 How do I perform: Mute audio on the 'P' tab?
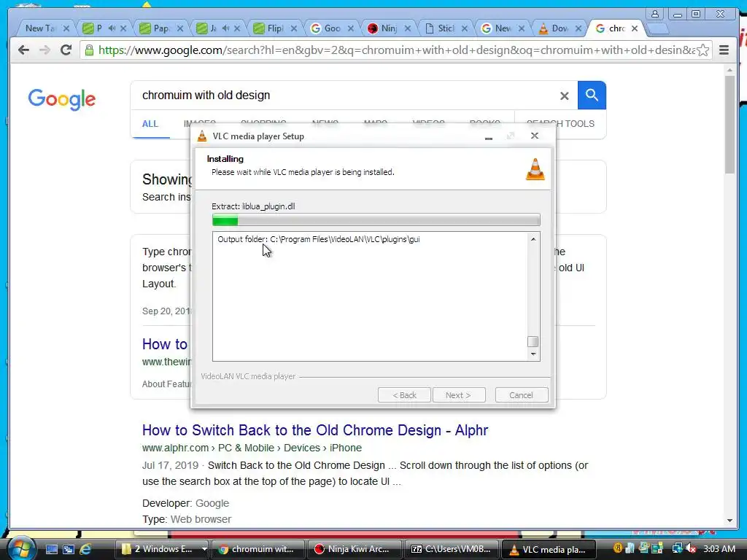click(112, 28)
